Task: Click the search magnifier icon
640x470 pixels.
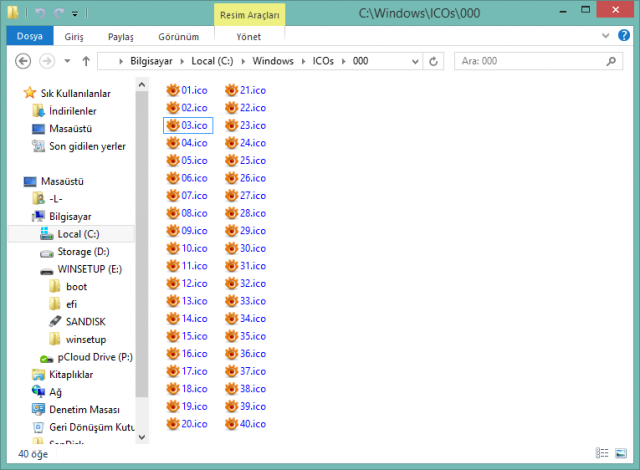Action: (611, 61)
